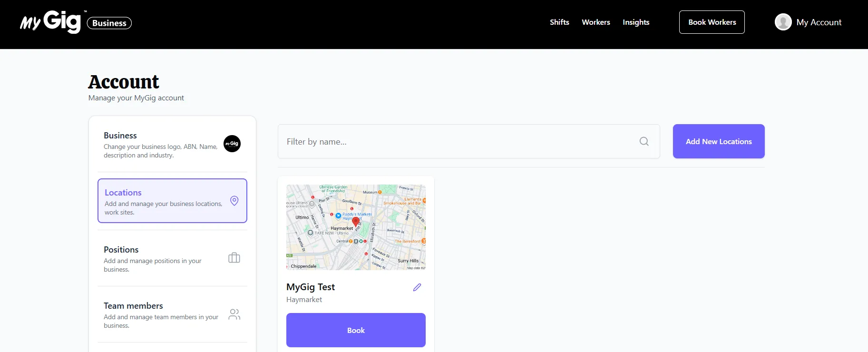Open the Shifts menu
Viewport: 868px width, 352px height.
[x=559, y=22]
